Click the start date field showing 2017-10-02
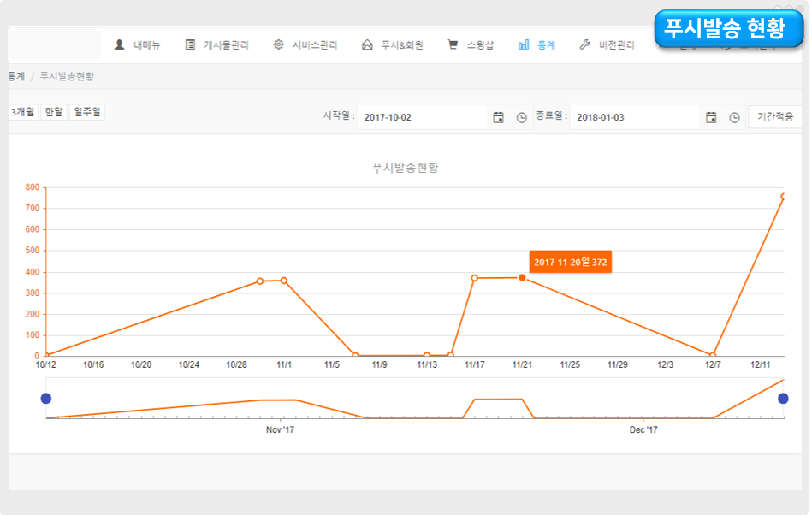Image resolution: width=812 pixels, height=515 pixels. (421, 117)
